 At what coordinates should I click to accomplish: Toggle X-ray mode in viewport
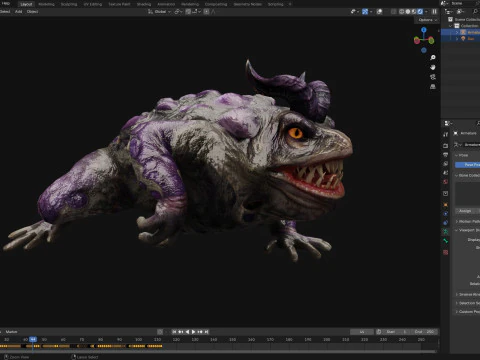(x=394, y=12)
